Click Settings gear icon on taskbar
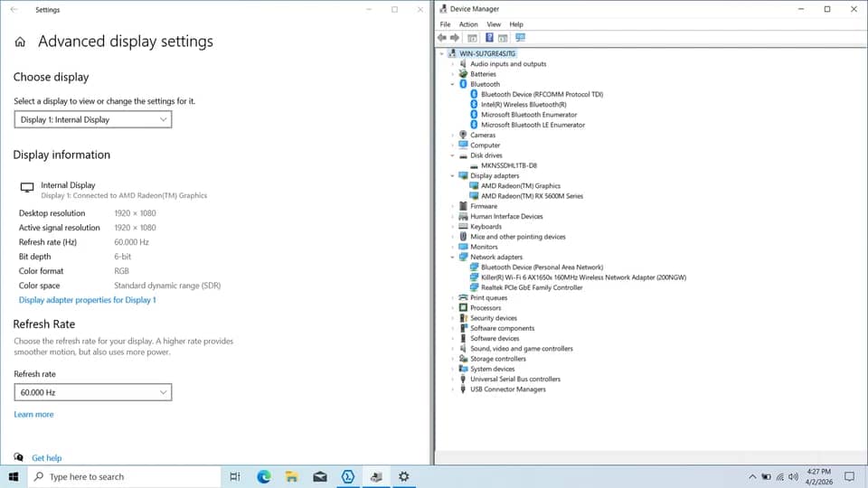 [x=404, y=476]
